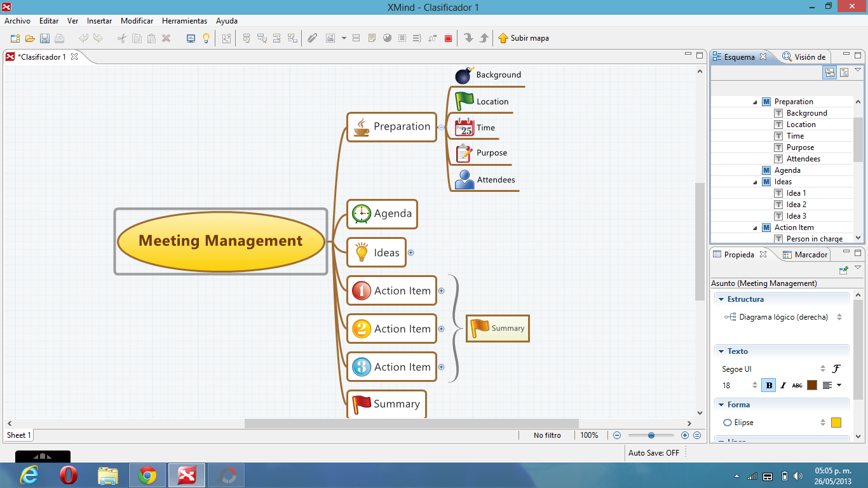Click the Print toolbar icon
Image resolution: width=868 pixels, height=488 pixels.
(59, 38)
